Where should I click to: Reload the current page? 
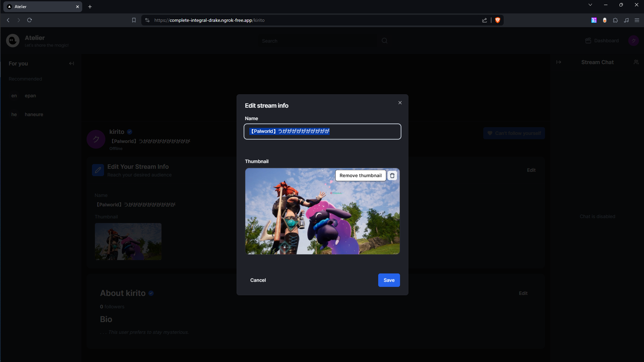(x=30, y=20)
